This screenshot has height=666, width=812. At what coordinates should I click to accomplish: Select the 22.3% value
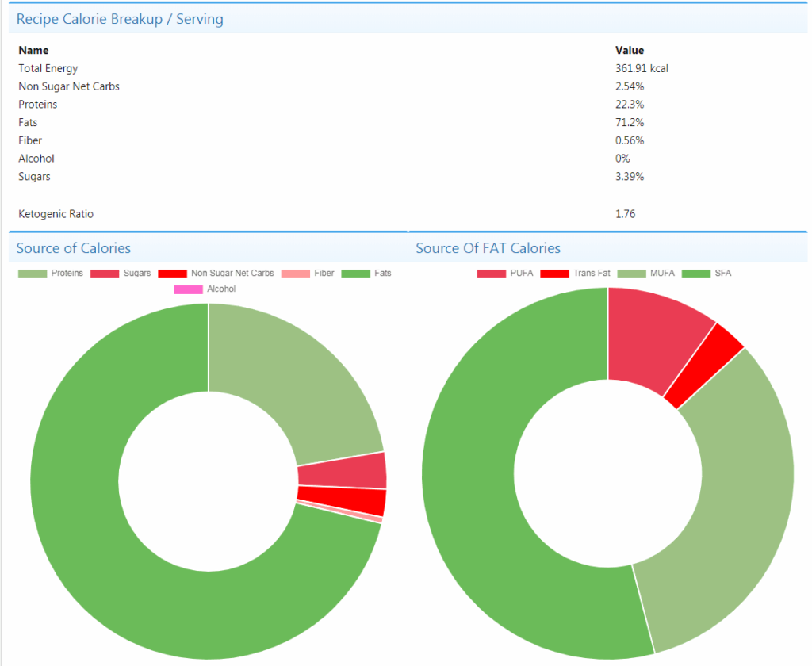[630, 105]
